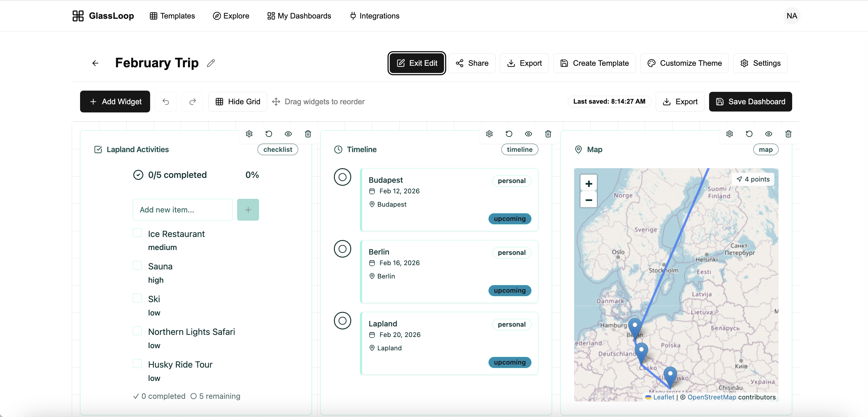Check the Husky Ride Tour item
This screenshot has width=868, height=417.
(x=137, y=363)
